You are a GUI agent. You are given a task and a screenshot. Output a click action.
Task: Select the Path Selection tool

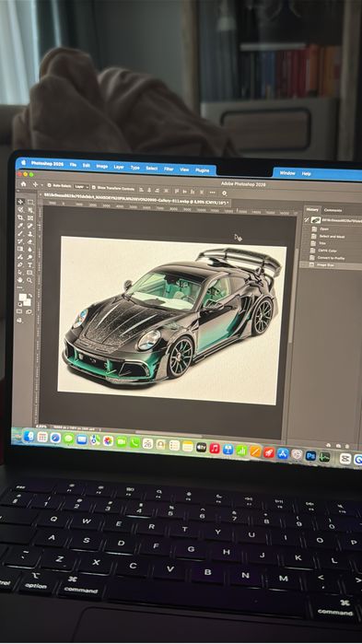[20, 273]
